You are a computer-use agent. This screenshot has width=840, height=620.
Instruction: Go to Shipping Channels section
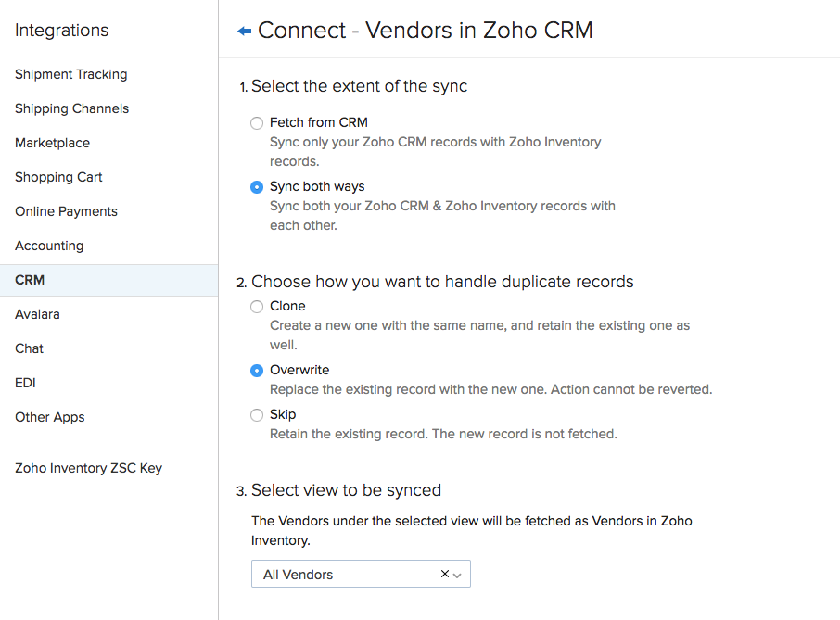pos(72,108)
